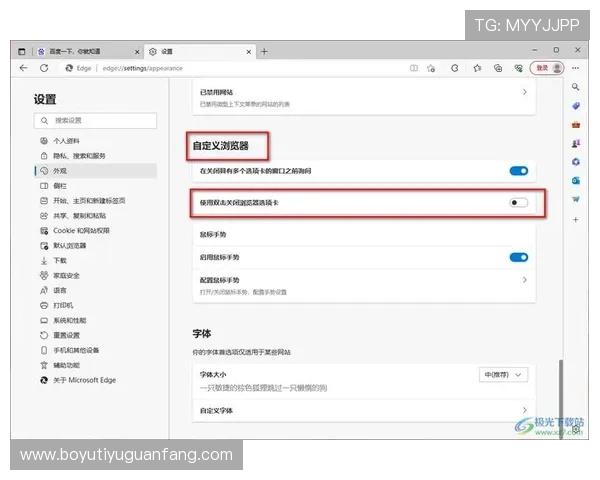Image resolution: width=600 pixels, height=480 pixels.
Task: Click the 字体 section heading
Action: (x=202, y=333)
